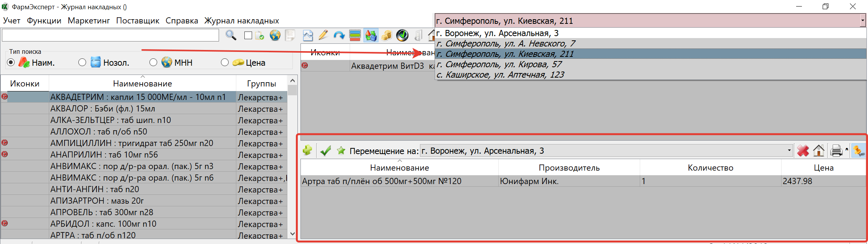Click the globe icon in the toolbar
The width and height of the screenshot is (868, 244).
275,35
